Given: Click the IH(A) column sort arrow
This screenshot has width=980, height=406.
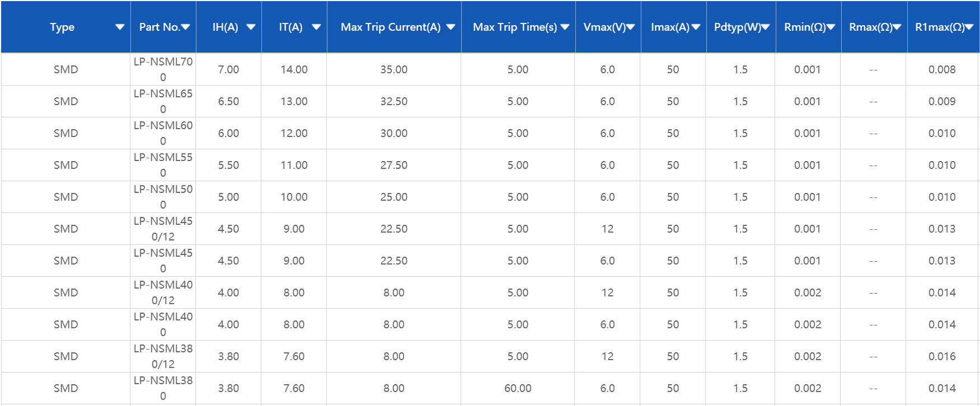Looking at the screenshot, I should 251,27.
